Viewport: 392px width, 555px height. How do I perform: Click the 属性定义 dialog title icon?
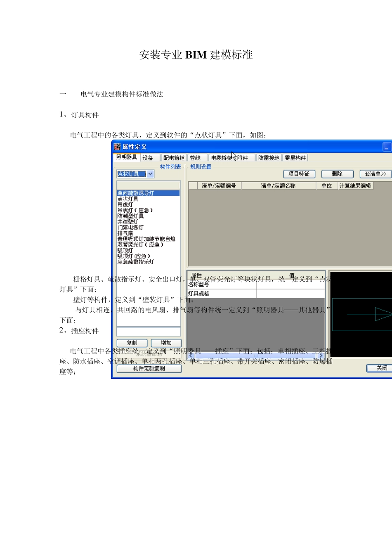[x=117, y=147]
